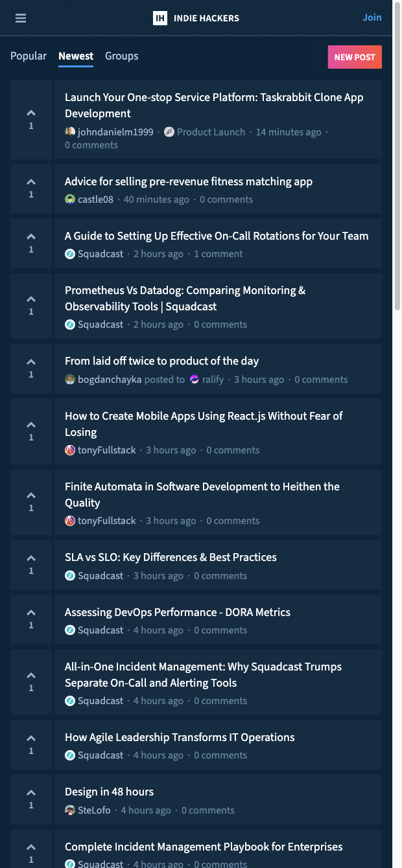This screenshot has width=402, height=868.
Task: Upvote 'From laid off twice' post
Action: pyautogui.click(x=31, y=368)
